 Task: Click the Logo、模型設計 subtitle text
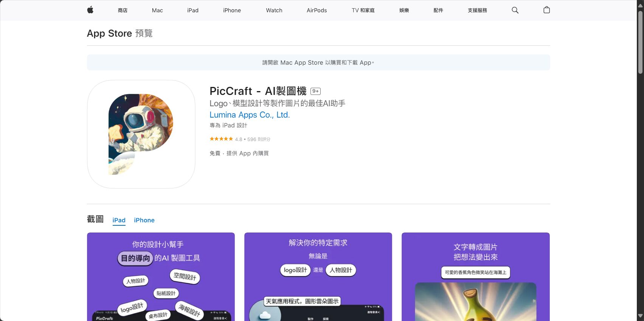pyautogui.click(x=277, y=103)
